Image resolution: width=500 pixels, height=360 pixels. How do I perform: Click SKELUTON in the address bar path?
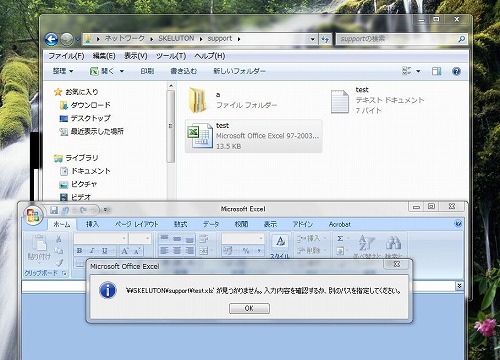coord(176,39)
